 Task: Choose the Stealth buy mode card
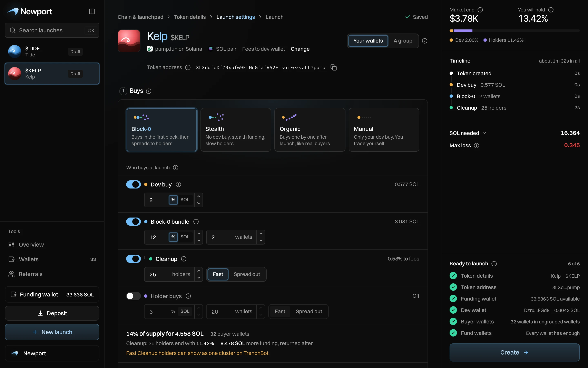pyautogui.click(x=235, y=130)
